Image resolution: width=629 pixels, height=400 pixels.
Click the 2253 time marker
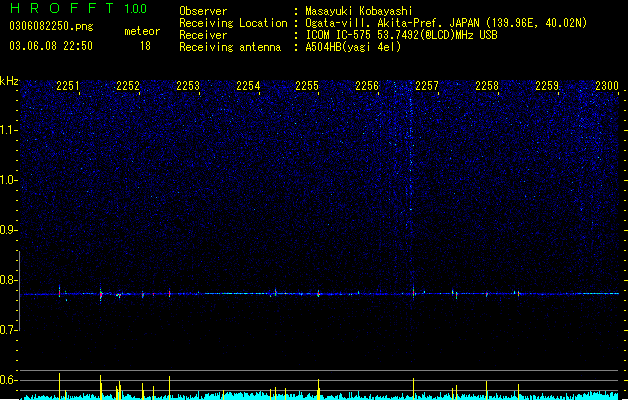188,86
